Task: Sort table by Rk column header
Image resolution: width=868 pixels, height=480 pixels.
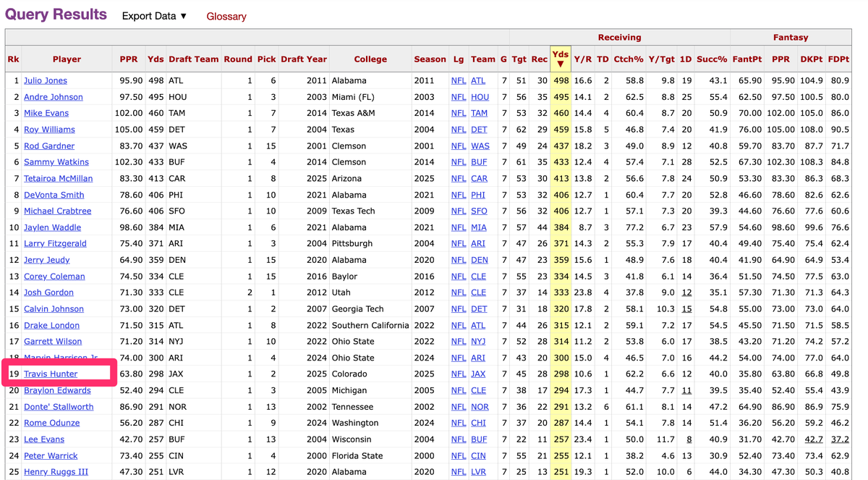Action: point(13,59)
